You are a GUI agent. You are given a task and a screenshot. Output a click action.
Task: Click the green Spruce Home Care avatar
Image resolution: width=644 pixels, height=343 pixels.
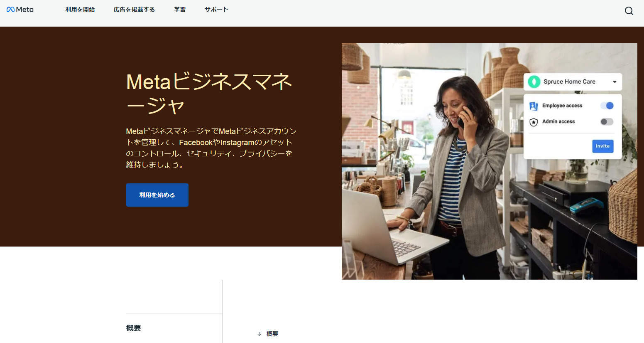click(534, 82)
